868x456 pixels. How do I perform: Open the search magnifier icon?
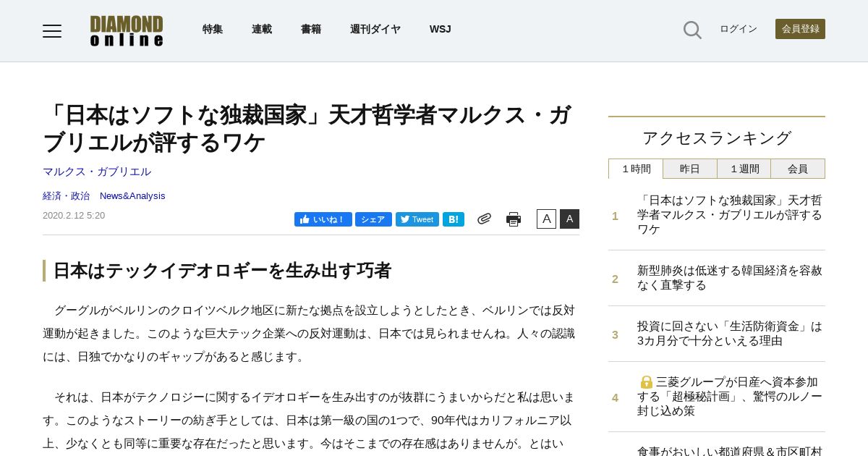[x=692, y=30]
